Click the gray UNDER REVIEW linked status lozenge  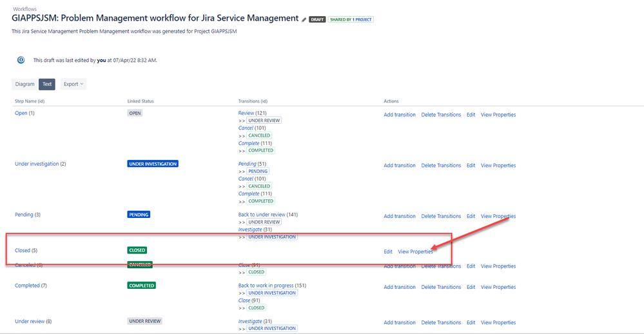(x=144, y=321)
